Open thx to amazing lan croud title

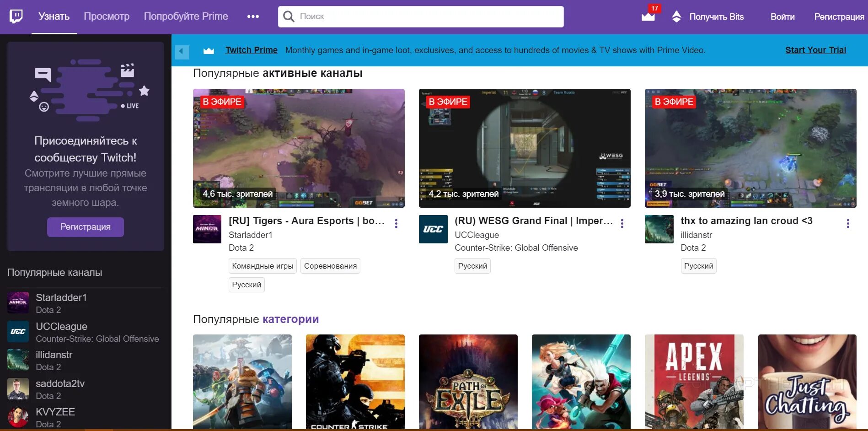(746, 221)
